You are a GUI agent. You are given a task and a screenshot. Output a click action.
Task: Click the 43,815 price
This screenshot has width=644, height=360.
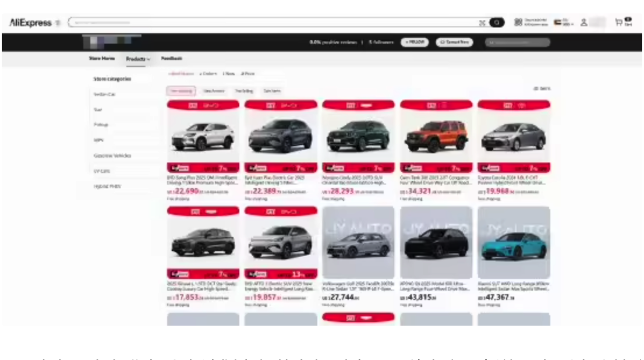pos(418,298)
